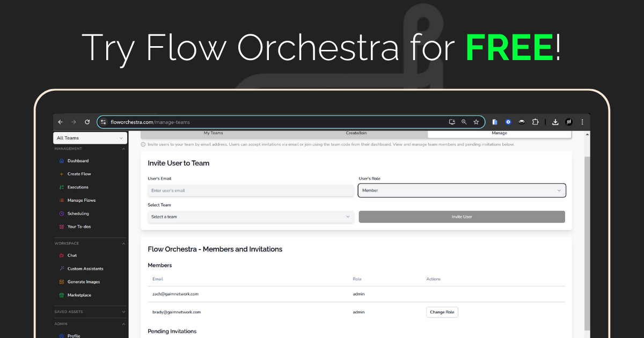Open the All Teams dropdown

pos(90,138)
